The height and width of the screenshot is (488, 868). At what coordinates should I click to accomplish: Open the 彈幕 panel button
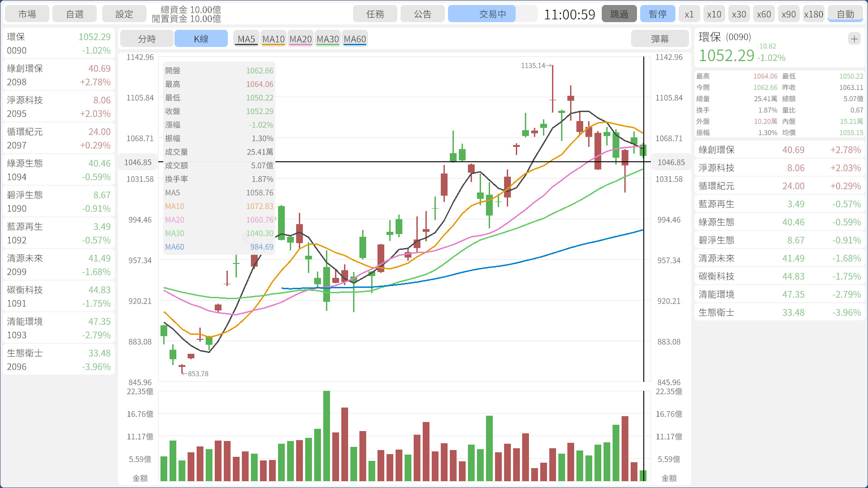coord(660,39)
